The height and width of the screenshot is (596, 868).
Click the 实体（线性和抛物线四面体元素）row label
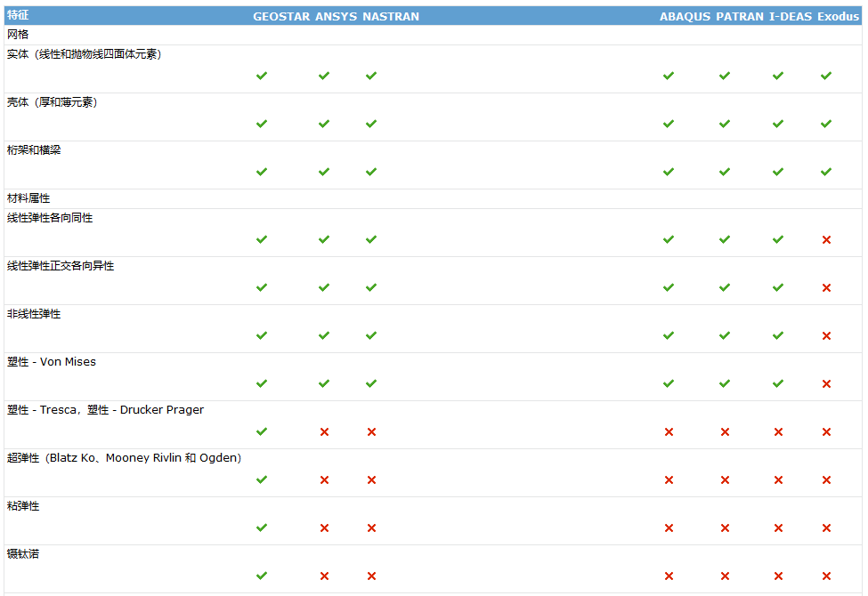coord(85,54)
